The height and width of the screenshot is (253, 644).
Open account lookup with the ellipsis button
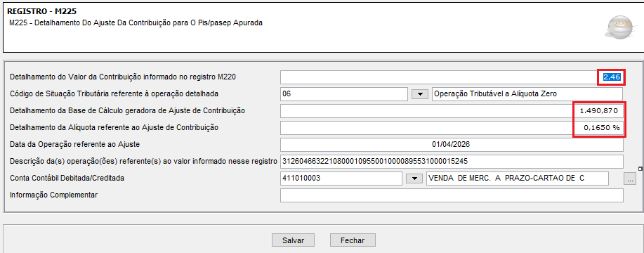coord(630,179)
